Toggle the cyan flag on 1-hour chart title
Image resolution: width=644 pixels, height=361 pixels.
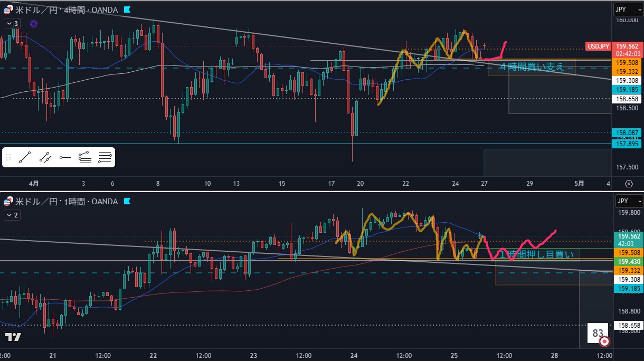127,202
